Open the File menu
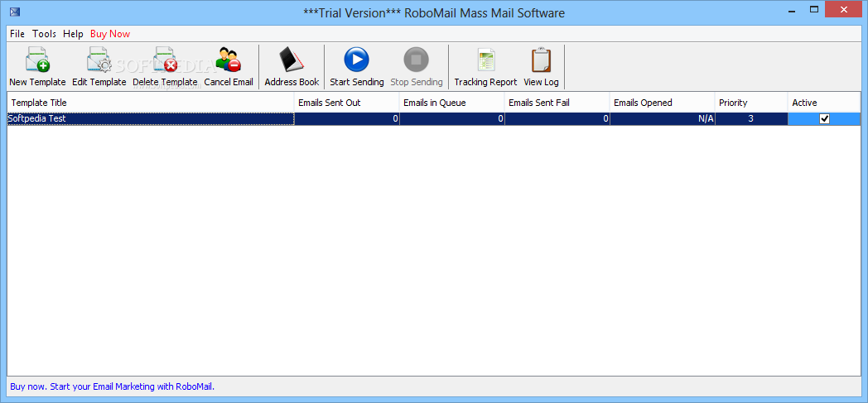 tap(17, 34)
